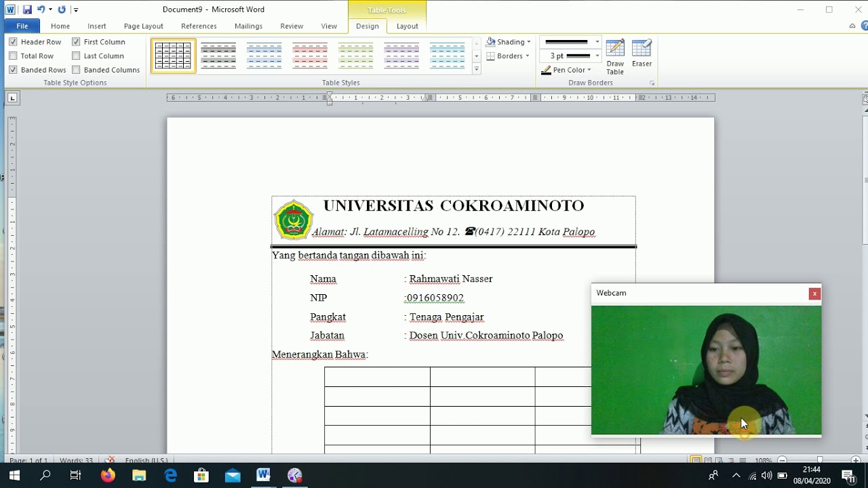Click the zoom slider in the status bar
The image size is (868, 488).
pyautogui.click(x=820, y=460)
